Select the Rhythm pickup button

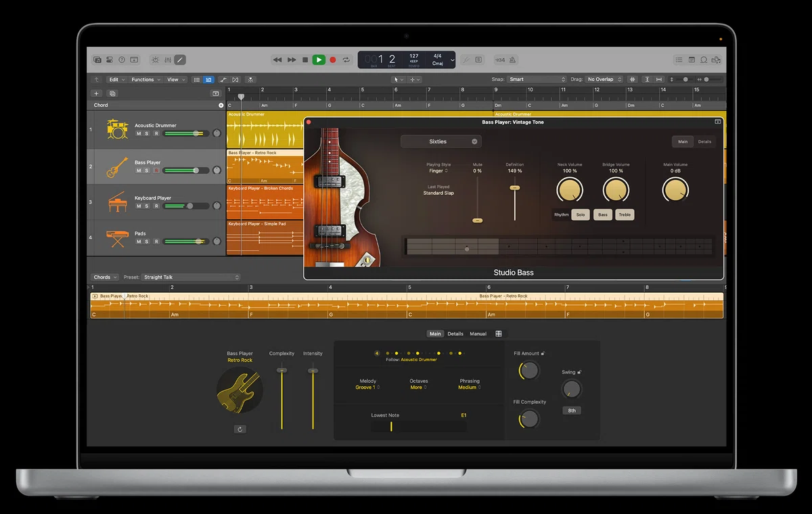[562, 214]
